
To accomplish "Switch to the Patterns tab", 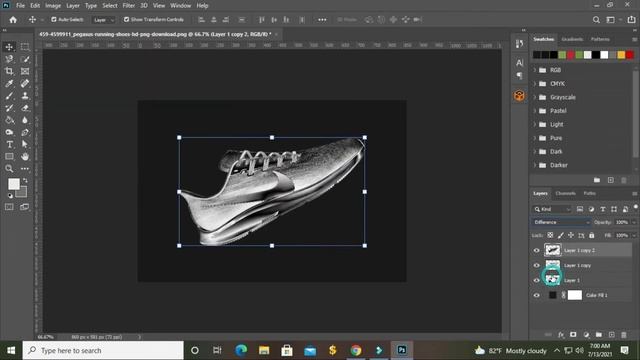I will click(x=600, y=39).
